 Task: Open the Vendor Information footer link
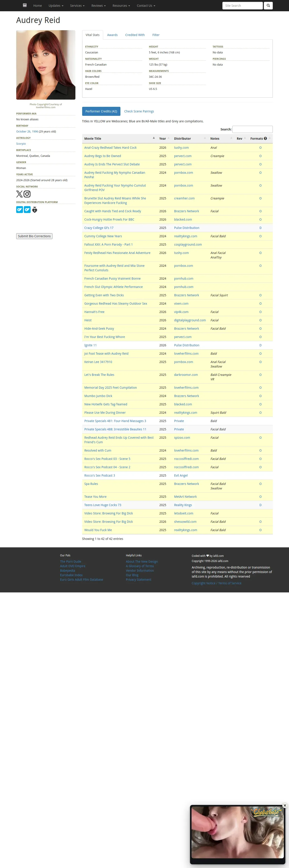[140, 571]
